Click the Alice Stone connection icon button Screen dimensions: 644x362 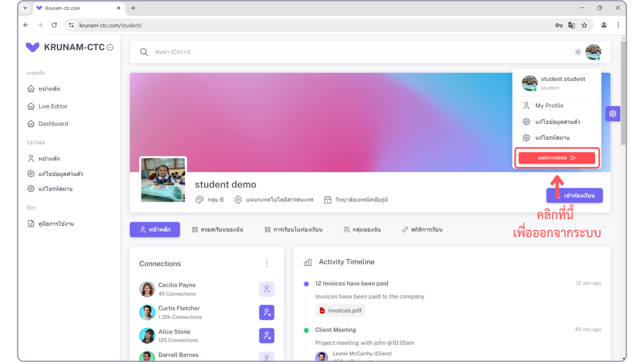[267, 336]
